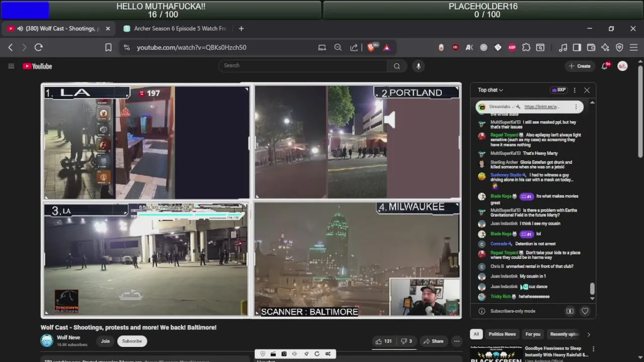Click the floating toolbar speaker icon
The image size is (644, 362).
295,354
